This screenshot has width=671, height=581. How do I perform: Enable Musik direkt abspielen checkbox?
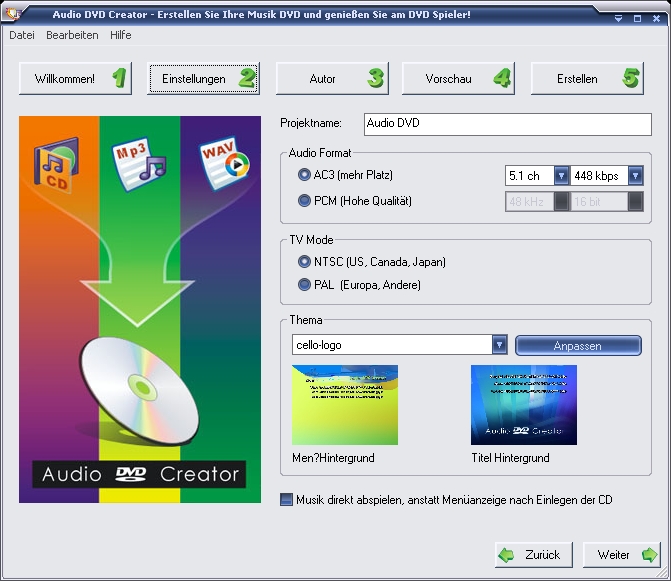pyautogui.click(x=286, y=500)
